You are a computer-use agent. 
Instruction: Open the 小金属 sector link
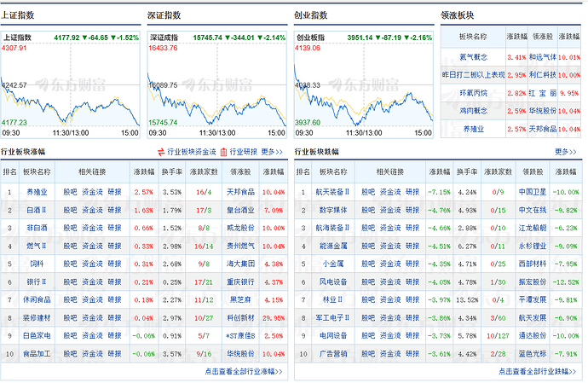[332, 264]
